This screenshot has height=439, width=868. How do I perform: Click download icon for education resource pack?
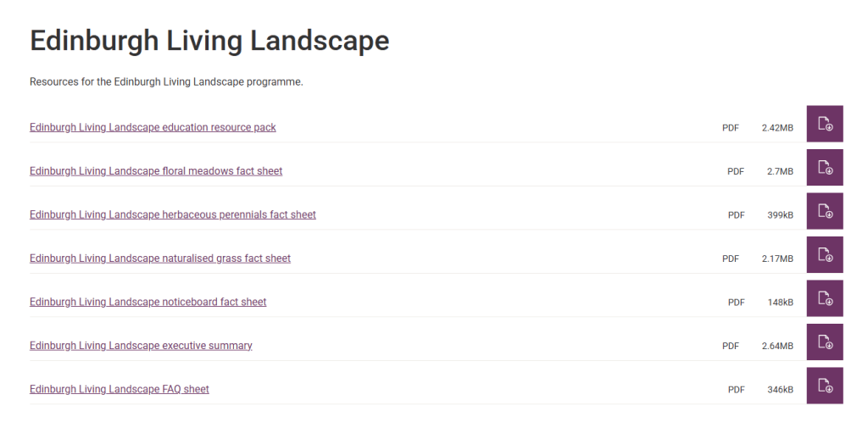(x=824, y=124)
